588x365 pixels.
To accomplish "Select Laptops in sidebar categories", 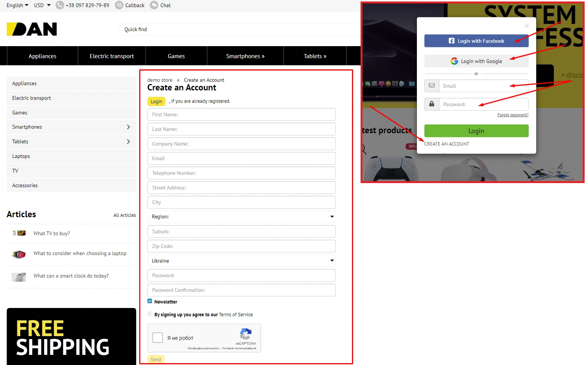I will tap(71, 156).
